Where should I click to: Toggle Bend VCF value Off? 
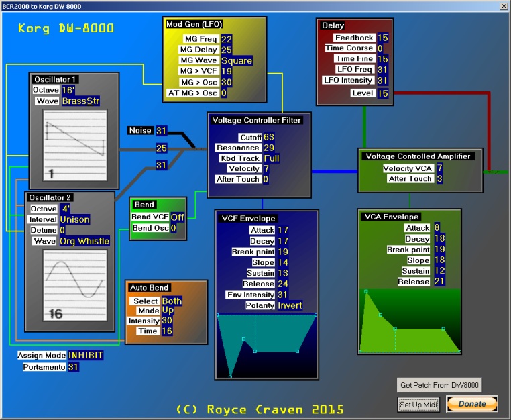coord(177,217)
